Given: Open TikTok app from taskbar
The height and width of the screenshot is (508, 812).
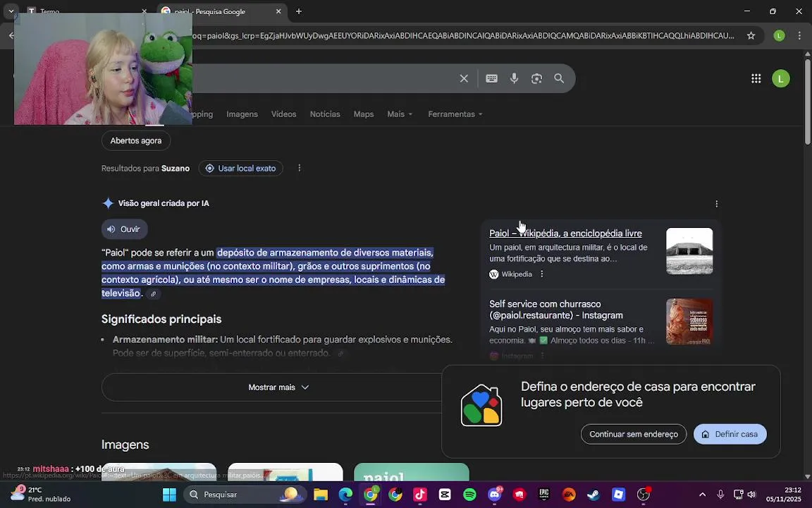Looking at the screenshot, I should pos(420,495).
